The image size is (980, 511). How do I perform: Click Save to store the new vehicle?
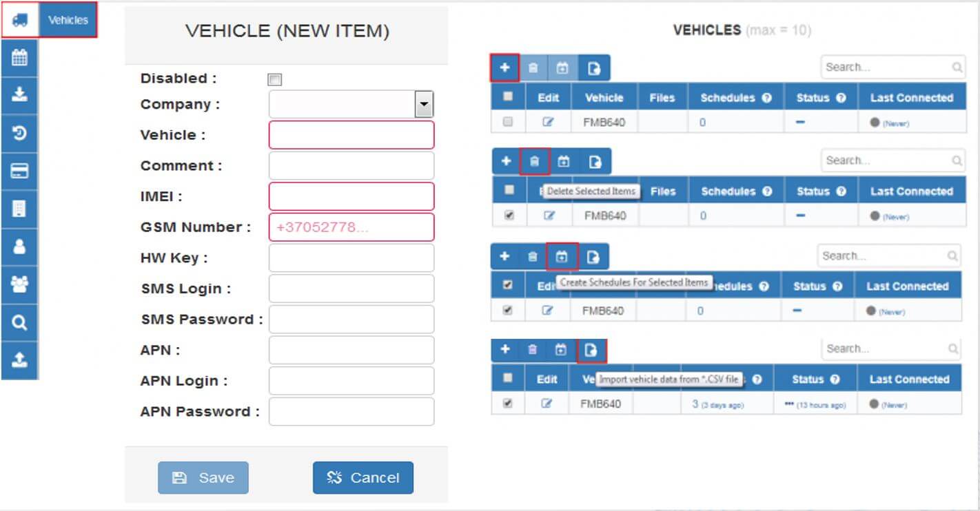203,477
